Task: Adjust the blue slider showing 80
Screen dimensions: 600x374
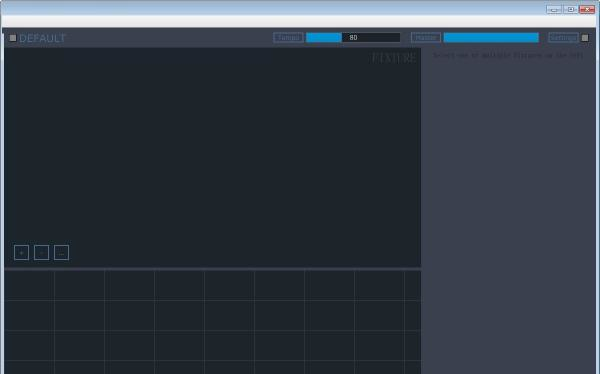Action: 353,38
